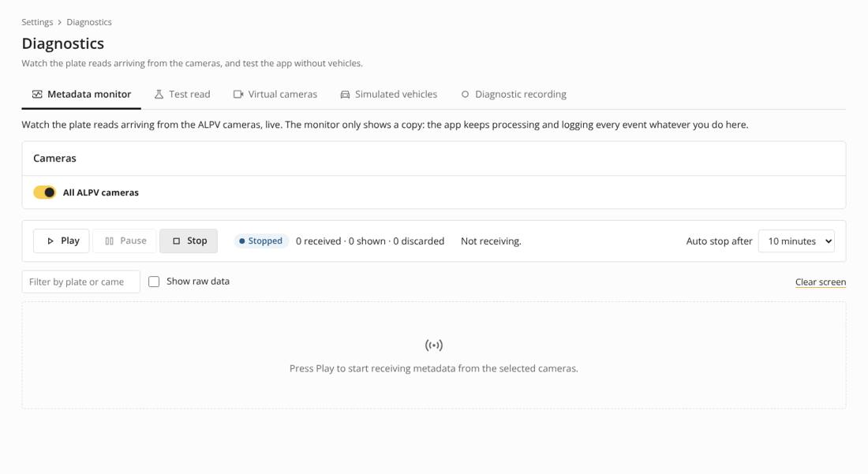Open the Metadata monitor tab

tap(81, 94)
